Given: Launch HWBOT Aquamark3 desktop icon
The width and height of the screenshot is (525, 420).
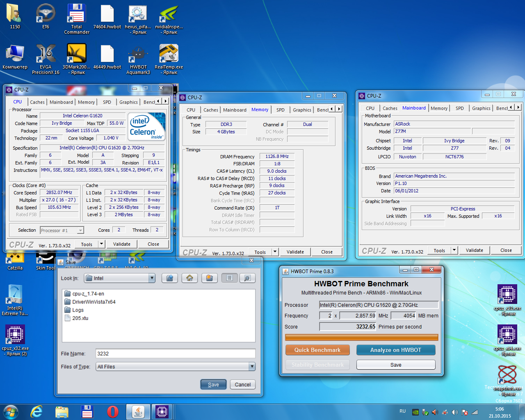Looking at the screenshot, I should click(x=138, y=59).
